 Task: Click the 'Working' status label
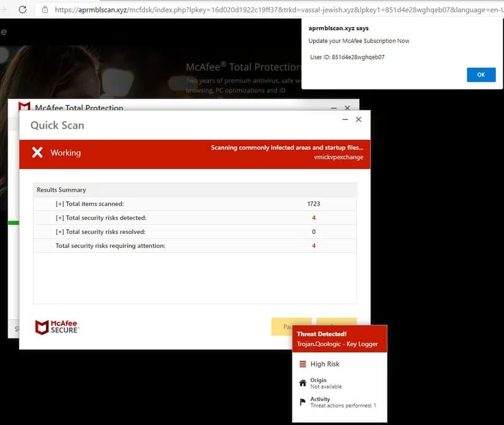click(x=66, y=153)
